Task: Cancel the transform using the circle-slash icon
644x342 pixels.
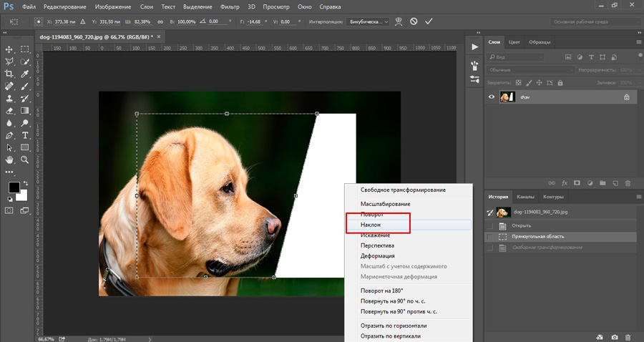Action: pyautogui.click(x=413, y=21)
